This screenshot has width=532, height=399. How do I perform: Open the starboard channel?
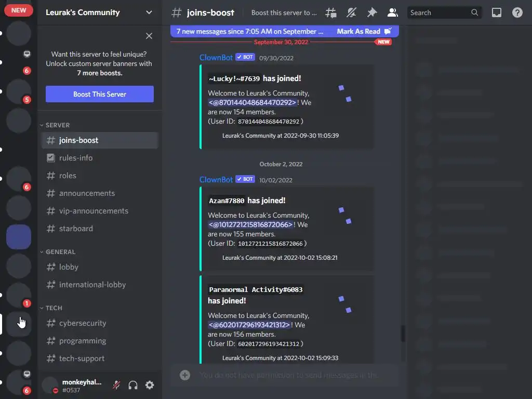coord(100,229)
